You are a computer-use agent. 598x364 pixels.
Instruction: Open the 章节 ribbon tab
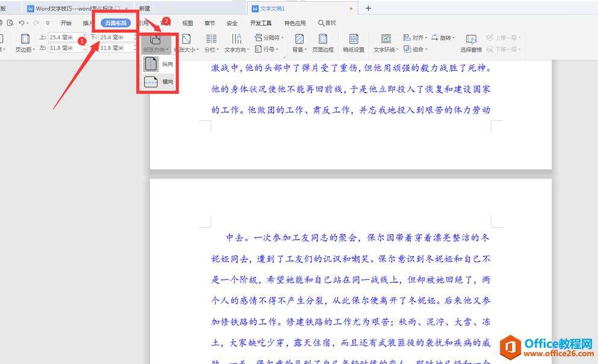coord(209,22)
